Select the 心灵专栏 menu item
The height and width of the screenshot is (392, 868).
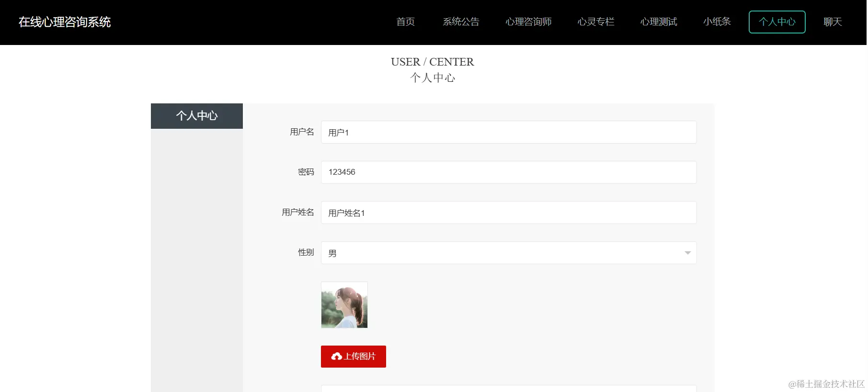[596, 22]
